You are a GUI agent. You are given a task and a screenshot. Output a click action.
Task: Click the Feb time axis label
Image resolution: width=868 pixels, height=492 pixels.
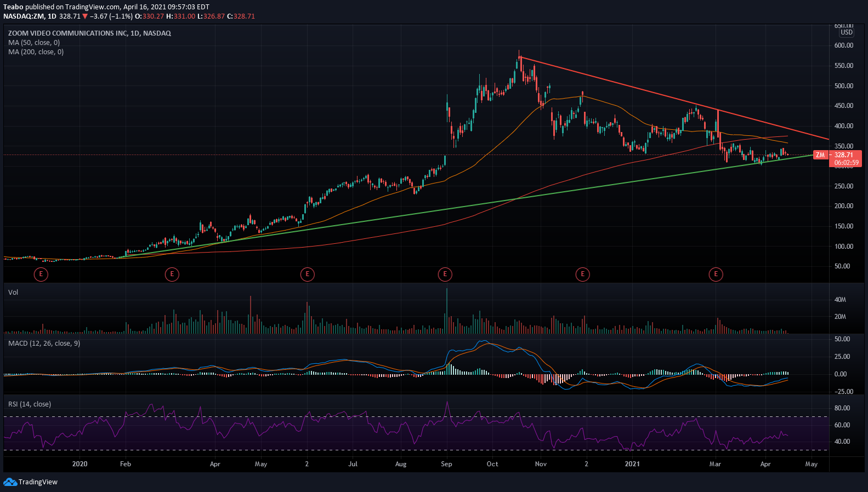[x=126, y=464]
